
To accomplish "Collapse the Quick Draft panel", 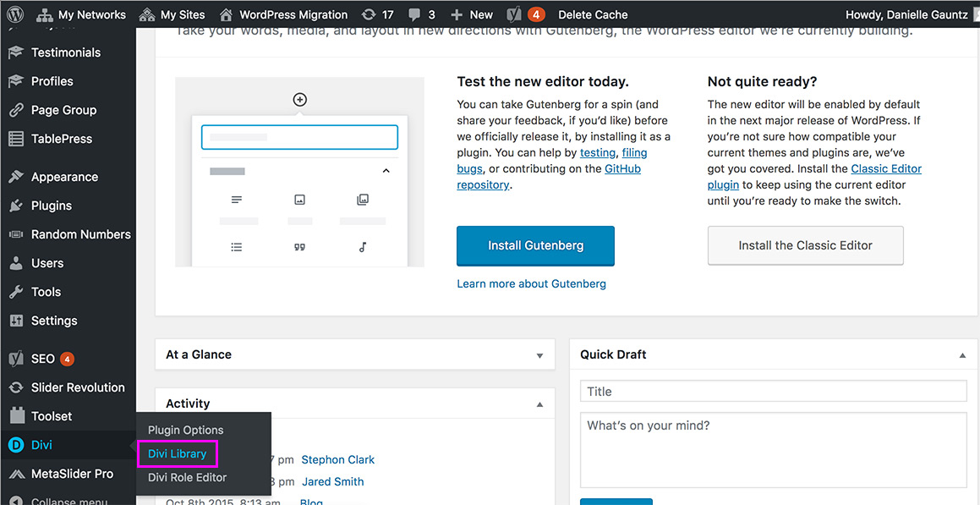I will coord(962,355).
